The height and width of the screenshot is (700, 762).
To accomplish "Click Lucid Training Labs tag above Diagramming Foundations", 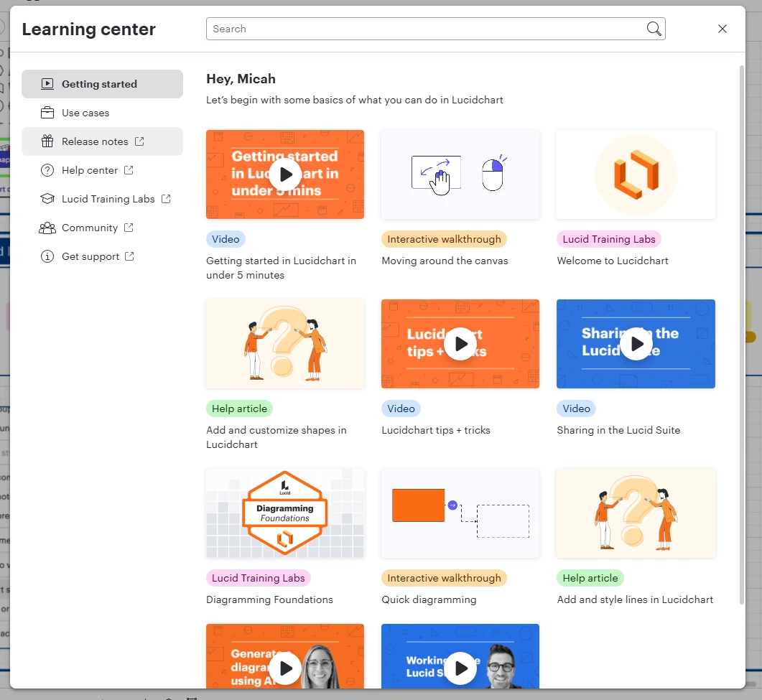I will pos(258,578).
